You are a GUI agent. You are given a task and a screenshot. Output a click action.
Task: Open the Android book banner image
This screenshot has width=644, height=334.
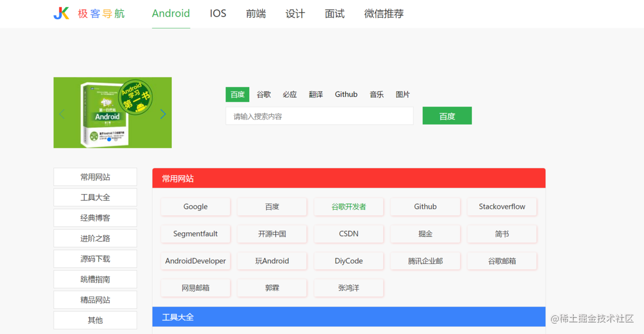click(113, 113)
